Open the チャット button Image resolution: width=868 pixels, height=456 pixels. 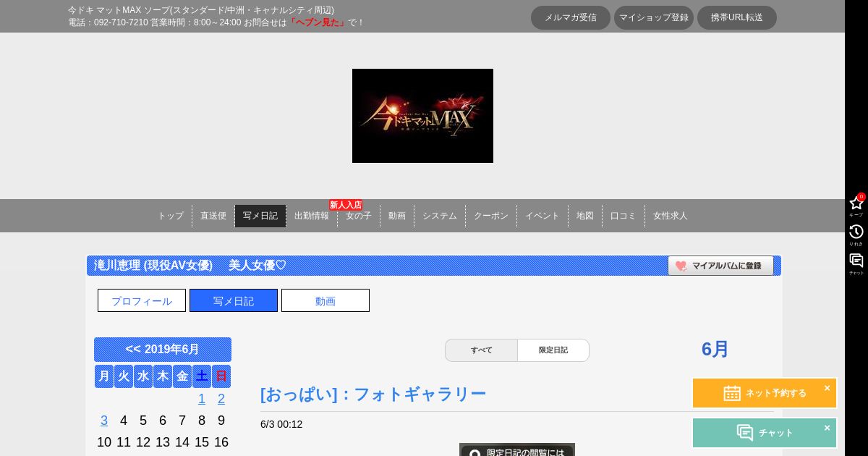(765, 433)
